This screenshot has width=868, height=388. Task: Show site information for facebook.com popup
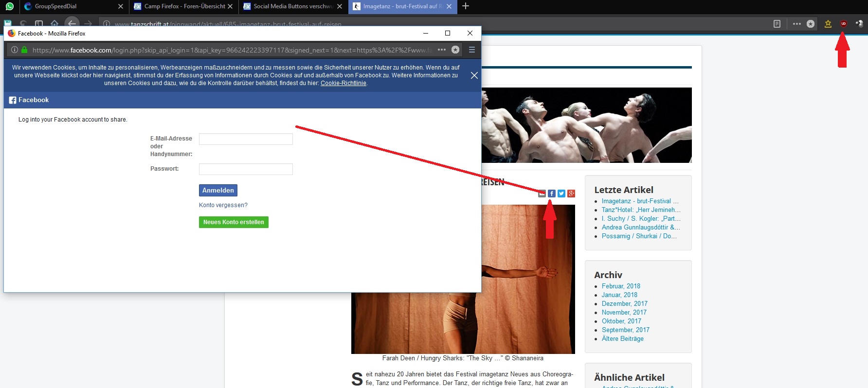15,50
